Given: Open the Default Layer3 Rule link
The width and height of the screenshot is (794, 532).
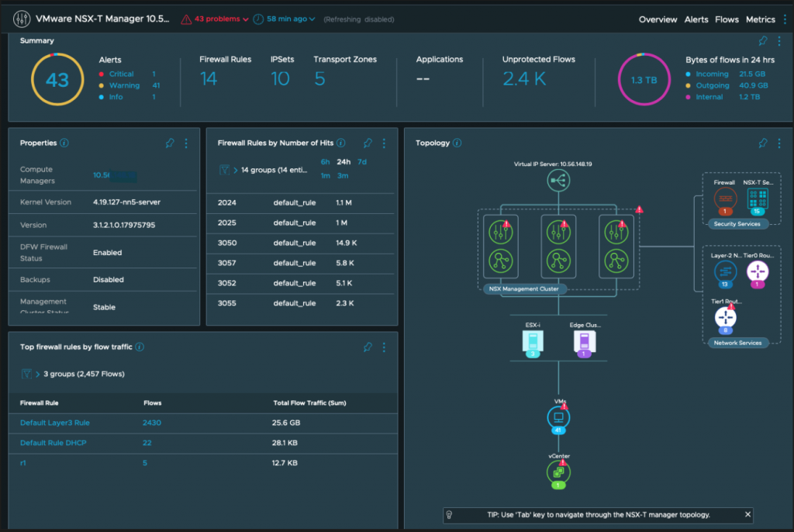Looking at the screenshot, I should 55,423.
